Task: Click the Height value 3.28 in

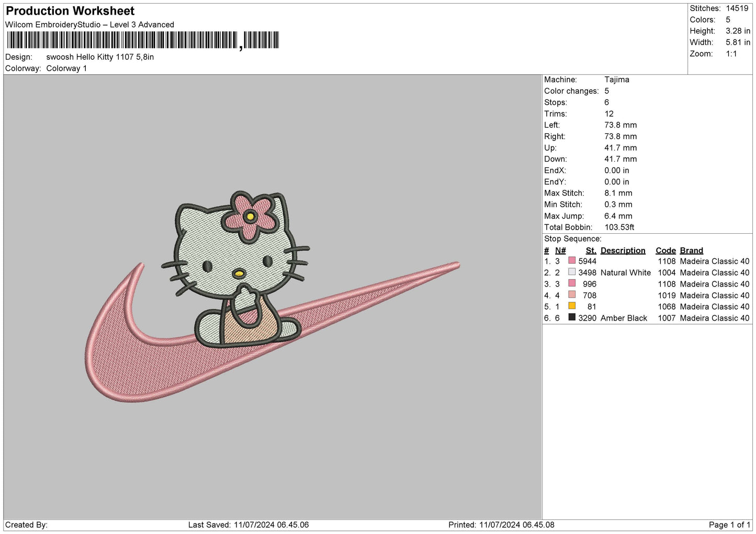Action: [738, 31]
